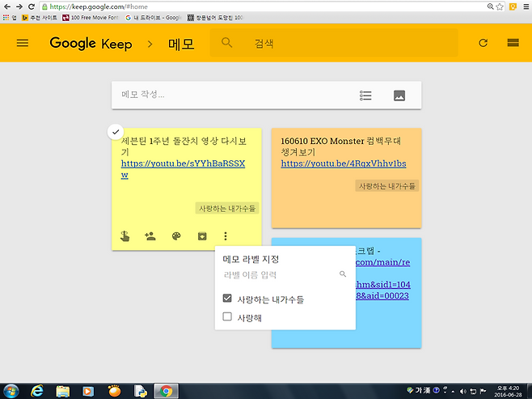Click the 라벨 이름 입력 label input

click(278, 274)
